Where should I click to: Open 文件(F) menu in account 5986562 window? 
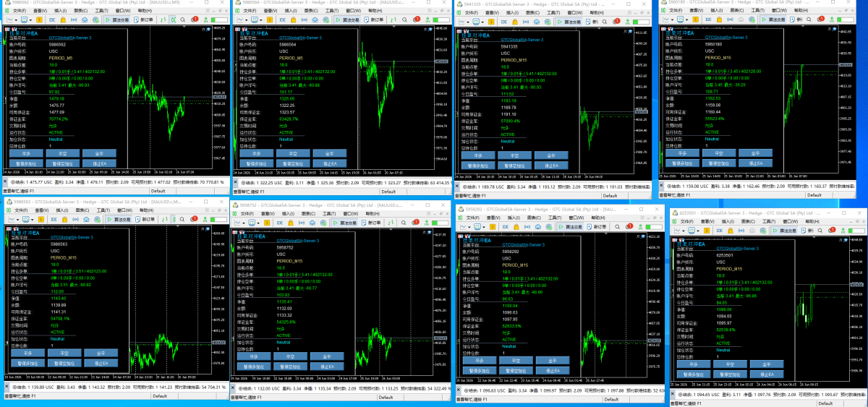(20, 11)
